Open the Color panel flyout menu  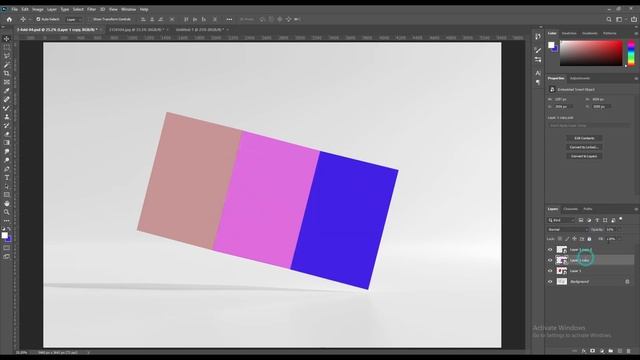[x=636, y=33]
